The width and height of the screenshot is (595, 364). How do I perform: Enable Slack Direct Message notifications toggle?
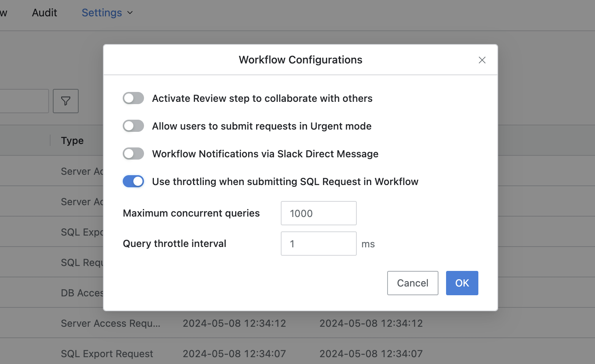point(133,154)
